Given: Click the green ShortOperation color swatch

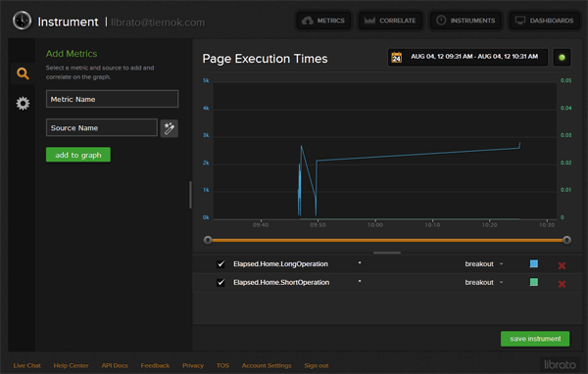Looking at the screenshot, I should point(534,282).
